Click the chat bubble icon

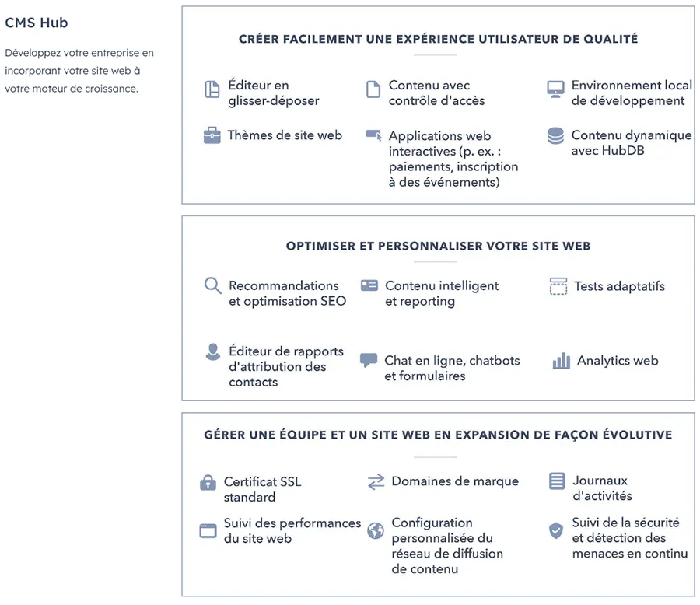click(x=369, y=361)
